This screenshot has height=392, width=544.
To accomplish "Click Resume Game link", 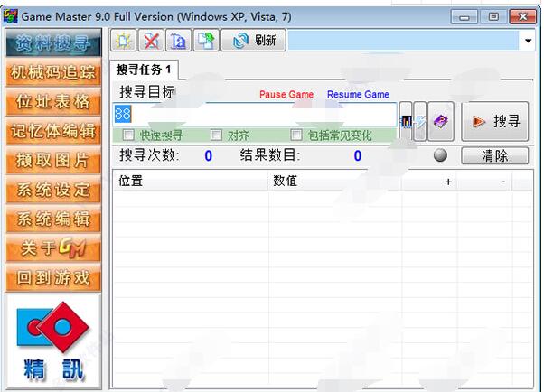I will 358,94.
